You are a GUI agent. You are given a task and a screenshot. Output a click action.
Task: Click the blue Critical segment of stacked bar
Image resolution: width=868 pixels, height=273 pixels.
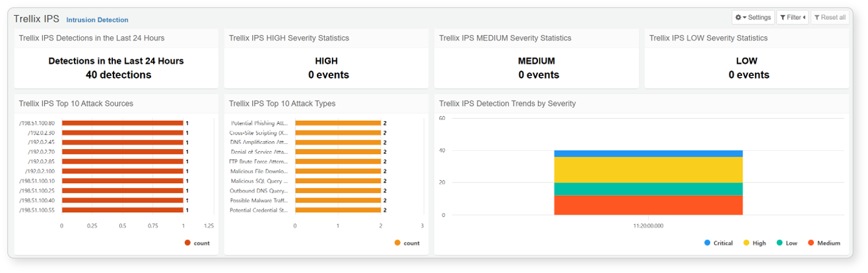tap(648, 154)
